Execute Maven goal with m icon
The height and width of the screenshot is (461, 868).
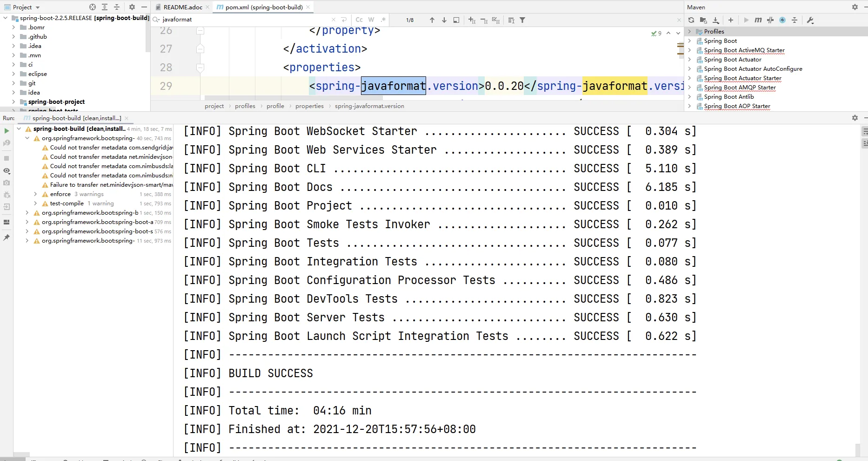(x=758, y=20)
